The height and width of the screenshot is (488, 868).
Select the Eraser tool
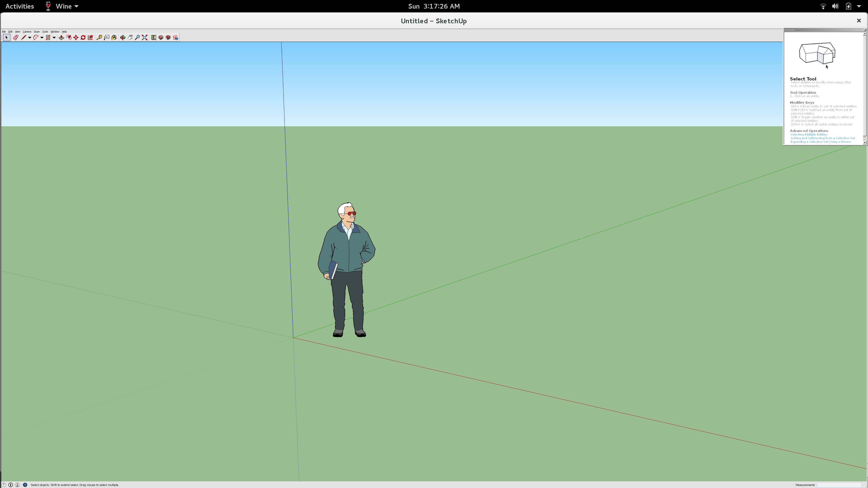coord(16,37)
